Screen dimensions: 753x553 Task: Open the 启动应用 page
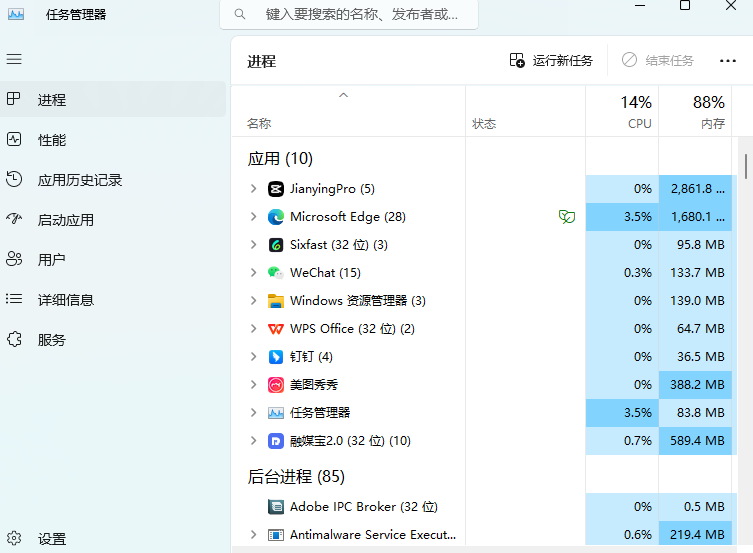click(x=65, y=220)
